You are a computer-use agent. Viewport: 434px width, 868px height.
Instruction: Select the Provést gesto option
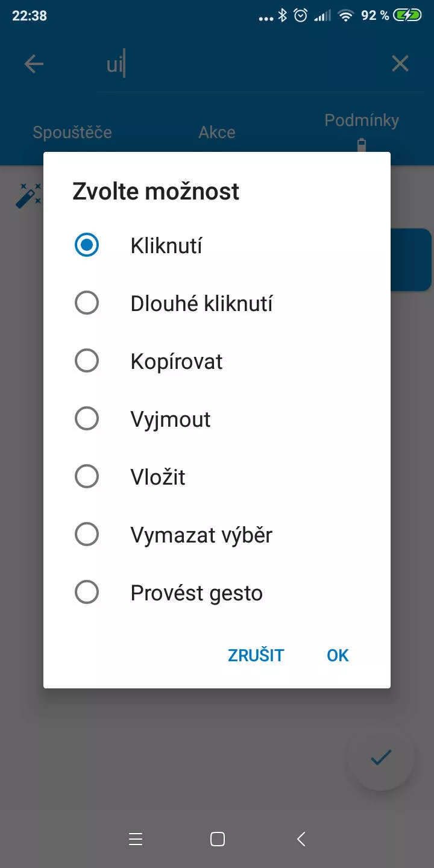217,593
